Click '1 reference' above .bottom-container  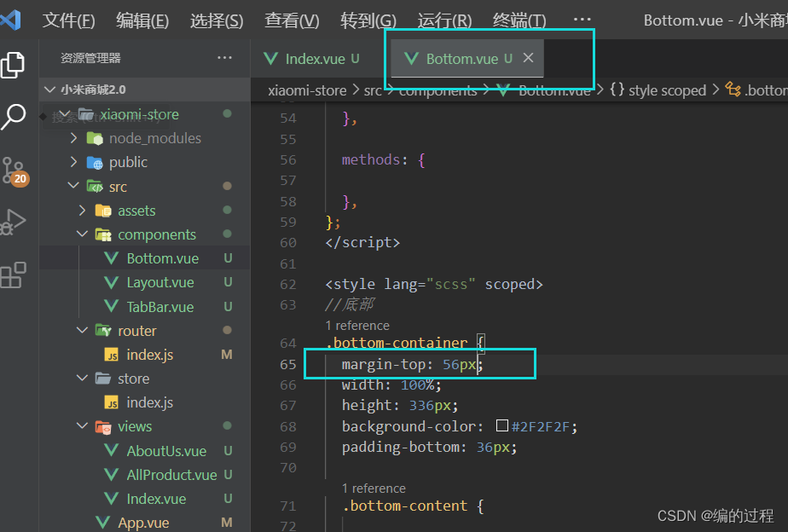tap(357, 326)
